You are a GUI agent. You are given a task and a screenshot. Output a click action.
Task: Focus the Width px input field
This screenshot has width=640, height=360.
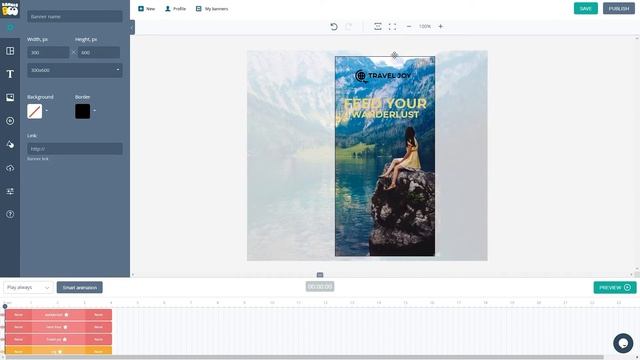point(48,52)
